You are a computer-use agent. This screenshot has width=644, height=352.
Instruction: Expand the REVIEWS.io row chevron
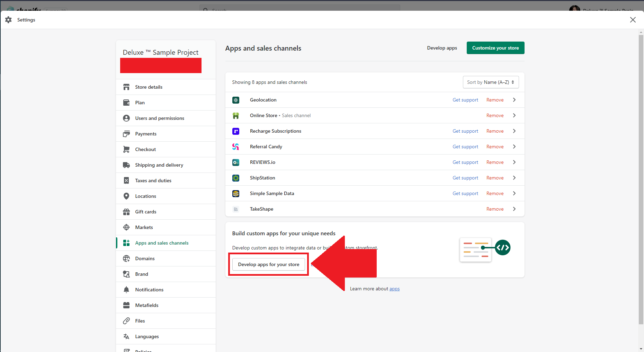514,162
